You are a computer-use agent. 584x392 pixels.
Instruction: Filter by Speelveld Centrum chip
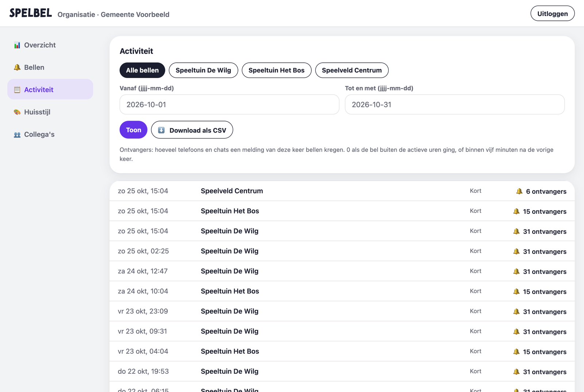coord(352,70)
